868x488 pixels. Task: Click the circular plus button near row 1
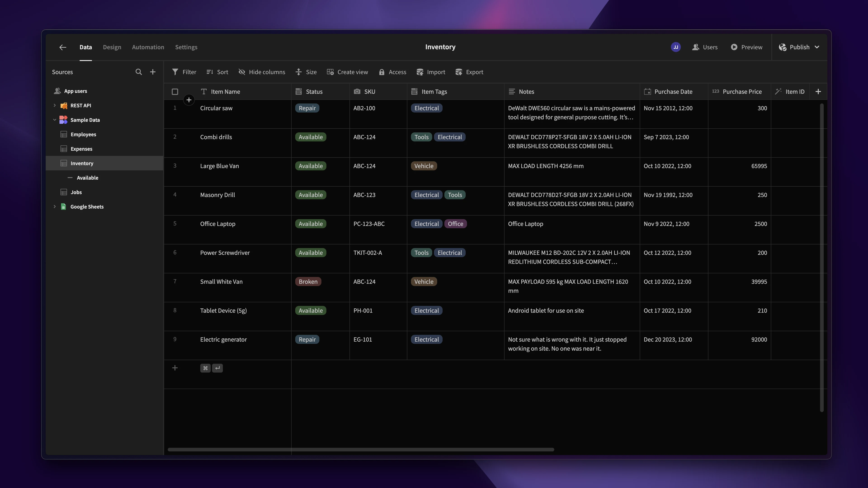[189, 100]
